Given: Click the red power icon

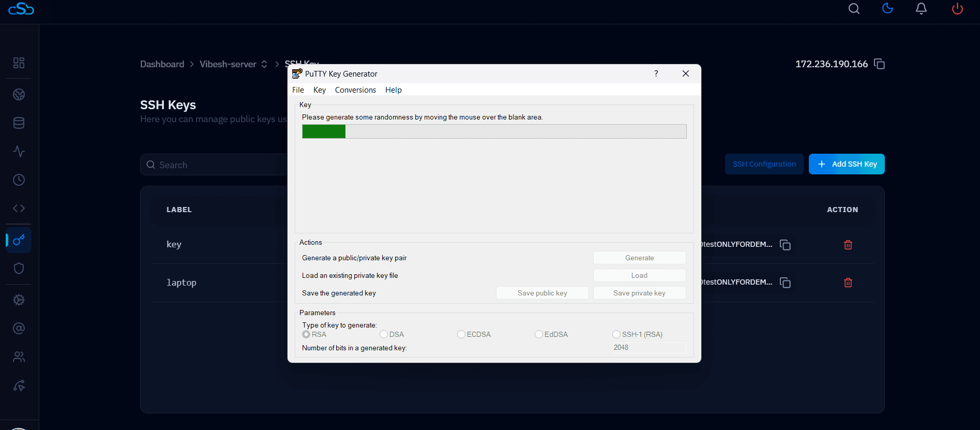Looking at the screenshot, I should click(x=957, y=9).
